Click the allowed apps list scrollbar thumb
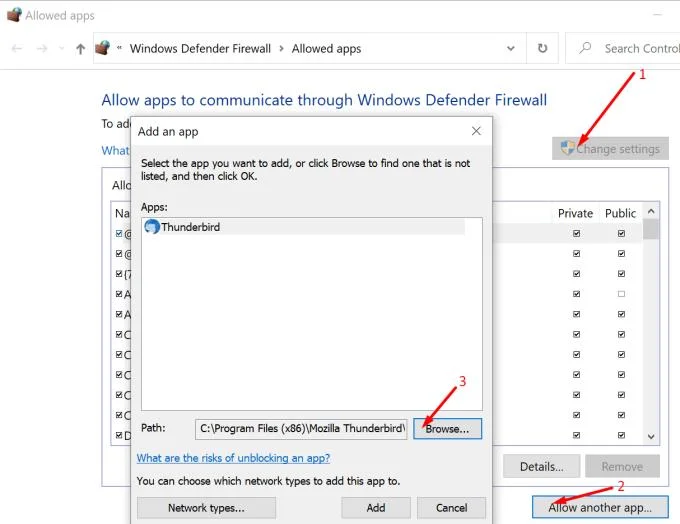The width and height of the screenshot is (680, 524). pos(651,229)
